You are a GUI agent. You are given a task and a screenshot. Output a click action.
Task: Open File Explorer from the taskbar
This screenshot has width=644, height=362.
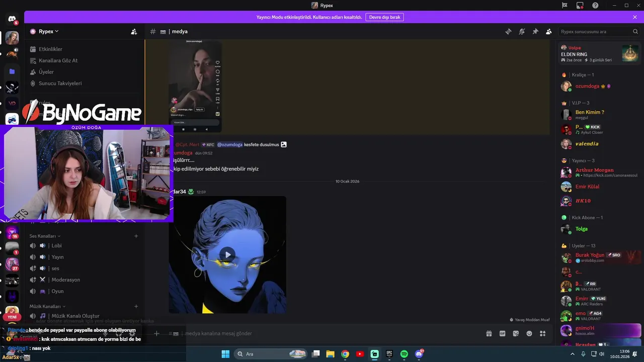330,354
